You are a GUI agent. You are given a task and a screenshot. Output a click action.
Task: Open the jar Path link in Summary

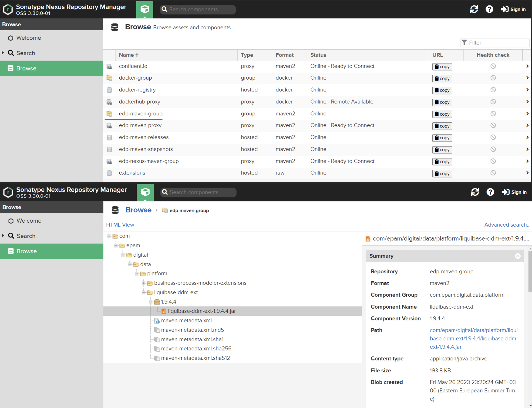pyautogui.click(x=473, y=338)
